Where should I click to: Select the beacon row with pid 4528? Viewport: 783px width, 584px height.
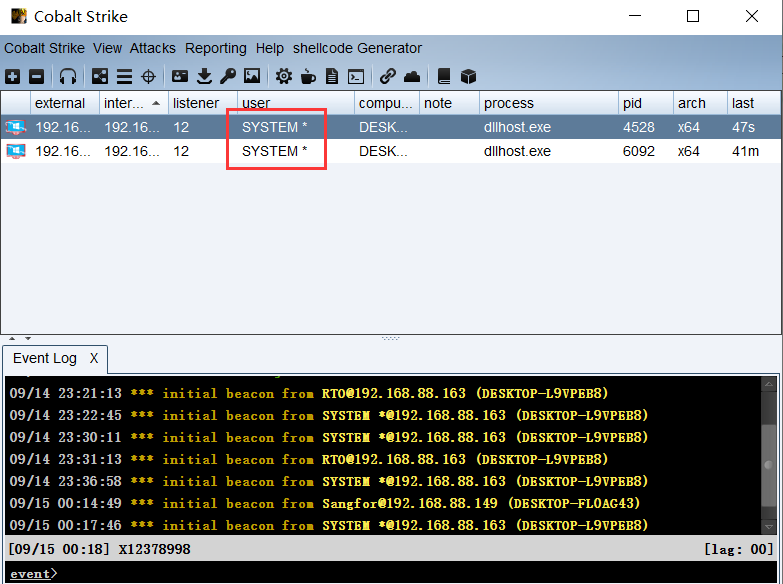391,127
